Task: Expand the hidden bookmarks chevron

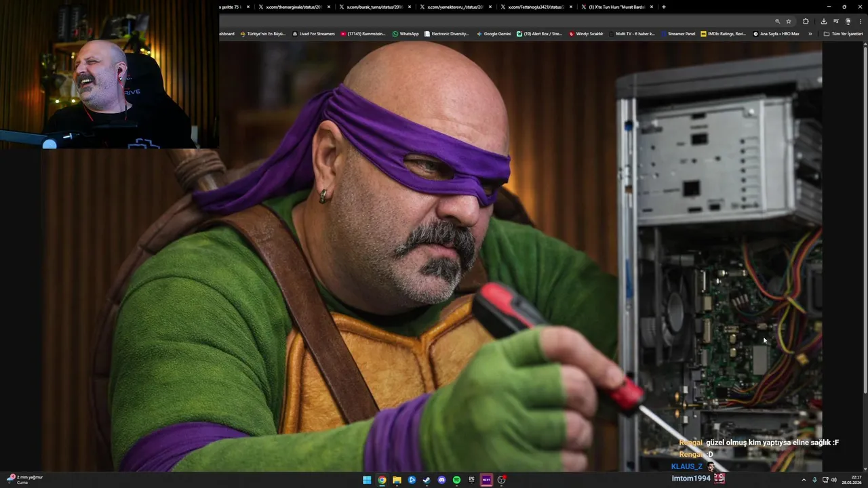Action: pos(810,33)
